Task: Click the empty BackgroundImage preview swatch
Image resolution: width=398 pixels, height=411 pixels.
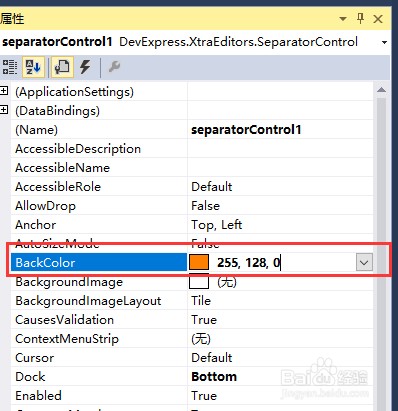Action: (199, 281)
